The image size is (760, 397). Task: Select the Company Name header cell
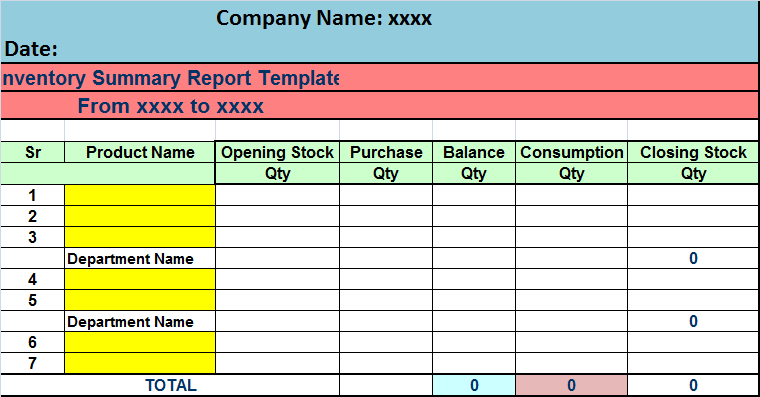click(x=324, y=18)
